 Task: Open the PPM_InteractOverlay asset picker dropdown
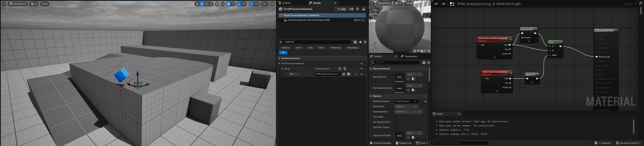tap(327, 74)
